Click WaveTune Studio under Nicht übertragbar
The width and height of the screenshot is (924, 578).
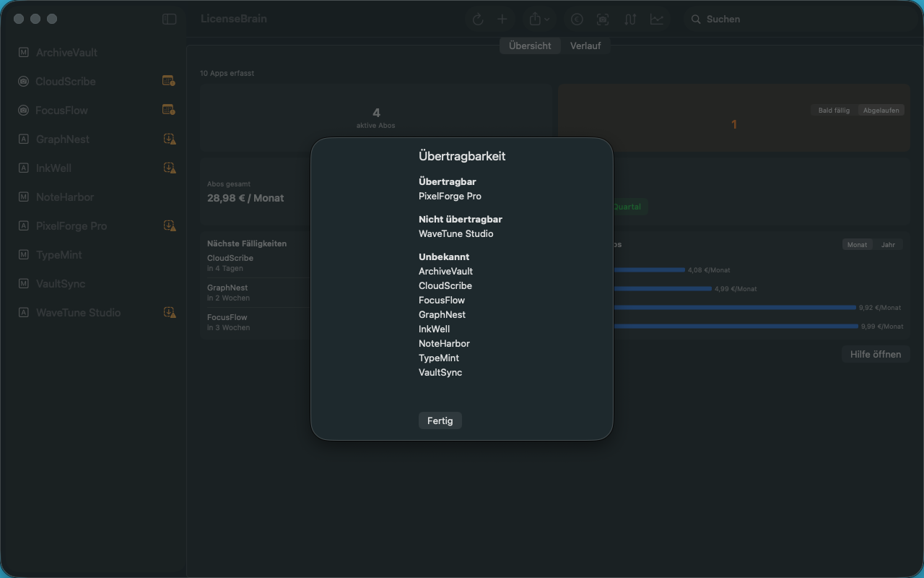[x=456, y=233]
